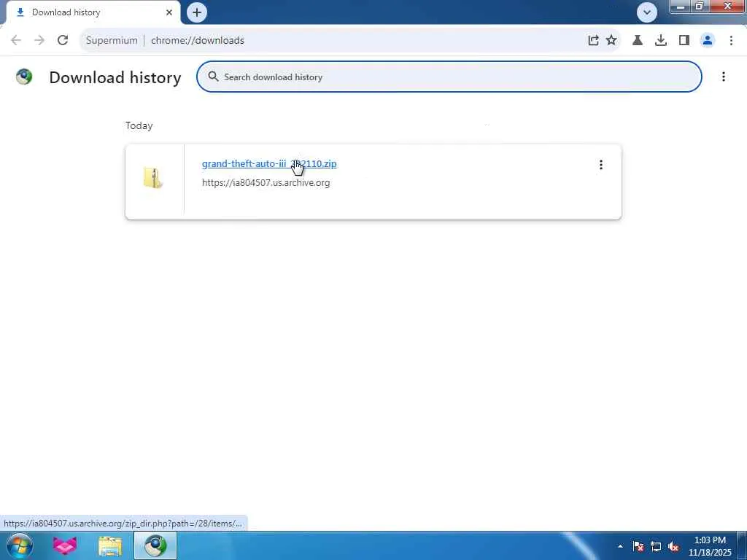747x560 pixels.
Task: Open grand-theft-auto-iii zip file link
Action: click(269, 164)
